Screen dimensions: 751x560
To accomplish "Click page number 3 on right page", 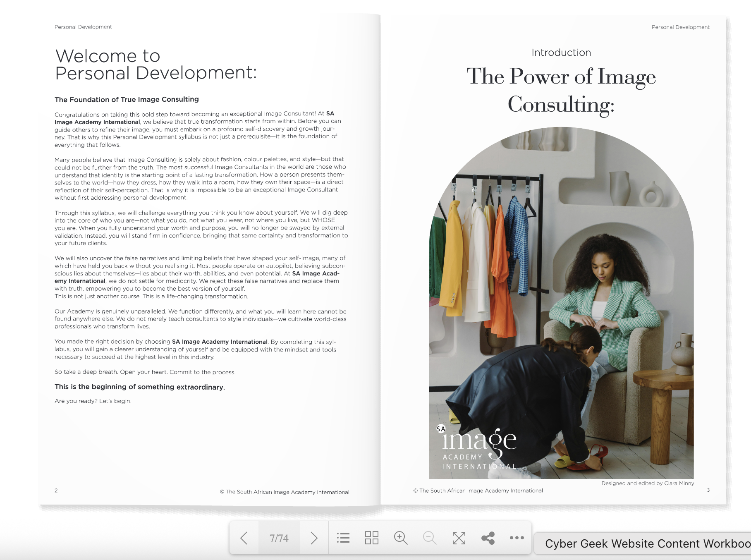I will pos(708,490).
